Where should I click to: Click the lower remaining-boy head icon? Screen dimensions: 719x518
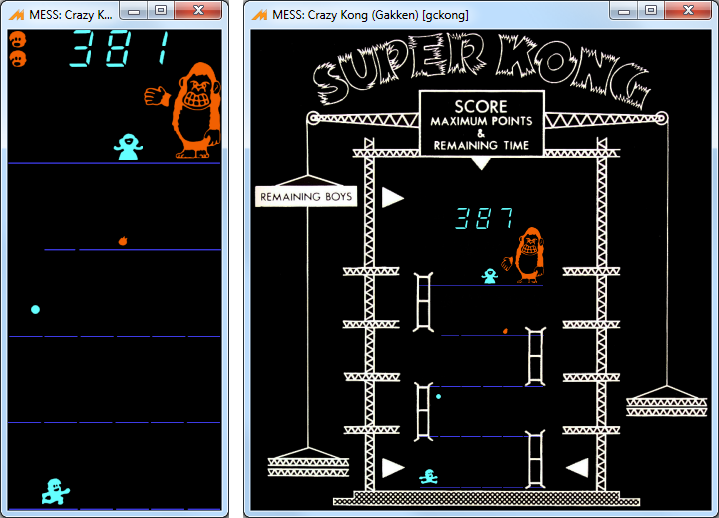[18, 59]
